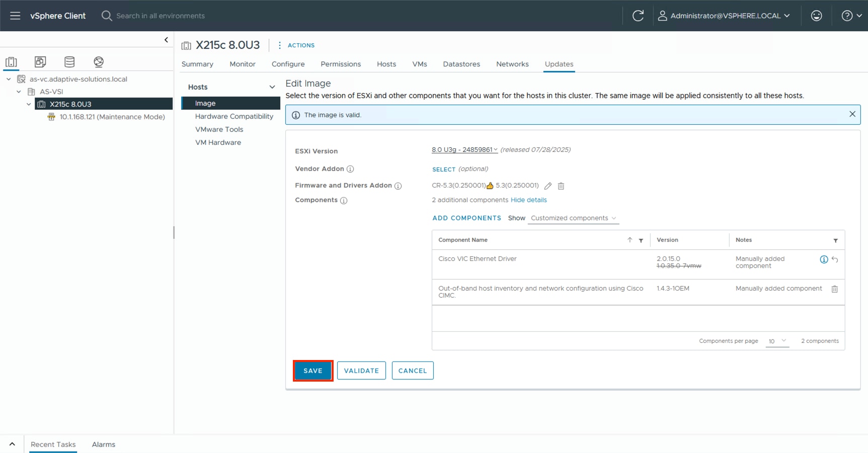Delete the CR-5.3 Firmware and Drivers Addon
The image size is (868, 453).
(561, 186)
